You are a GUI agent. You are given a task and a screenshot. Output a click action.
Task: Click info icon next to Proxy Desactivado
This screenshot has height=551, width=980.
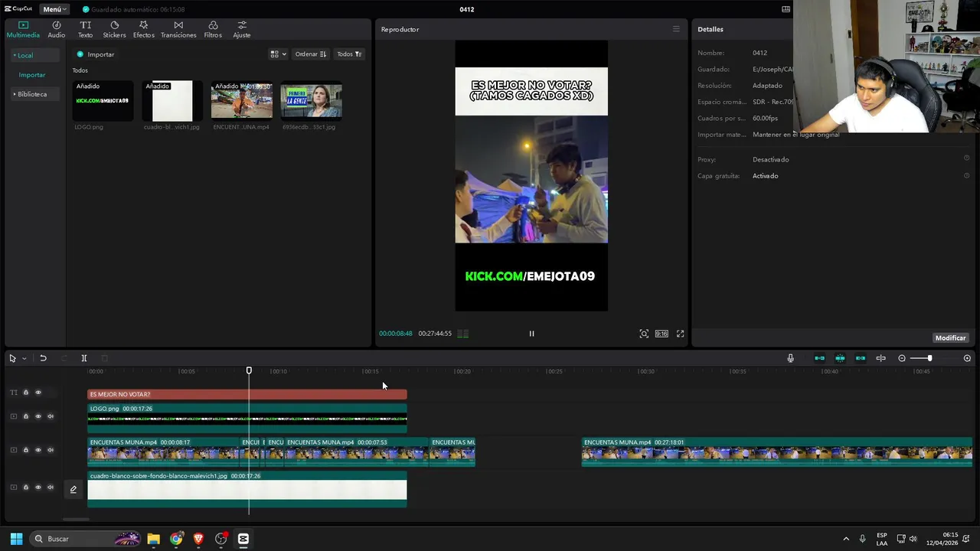point(966,159)
